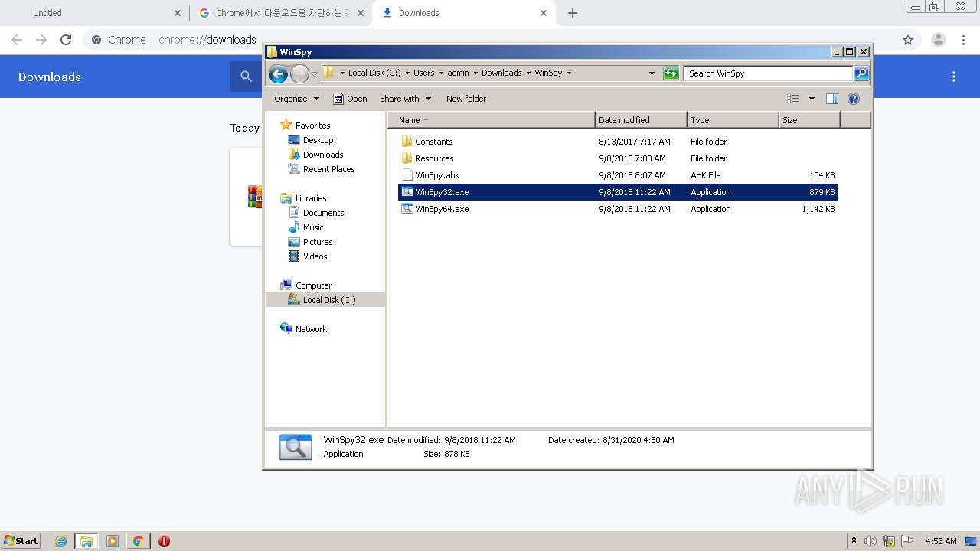Sort files by Date modified column
The image size is (980, 551).
[641, 120]
